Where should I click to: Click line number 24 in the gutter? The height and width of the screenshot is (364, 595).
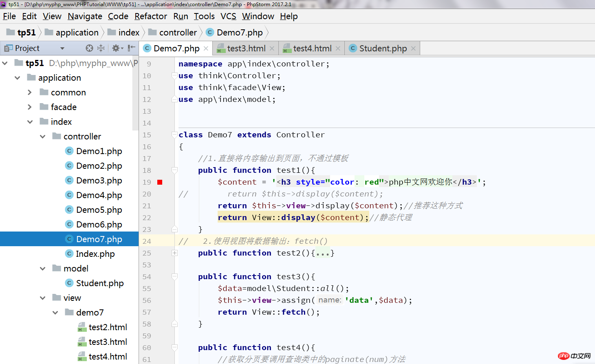click(x=147, y=241)
